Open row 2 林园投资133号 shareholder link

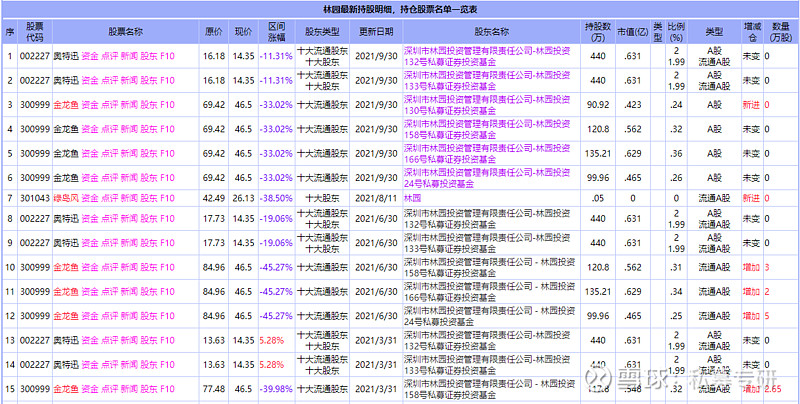point(489,81)
